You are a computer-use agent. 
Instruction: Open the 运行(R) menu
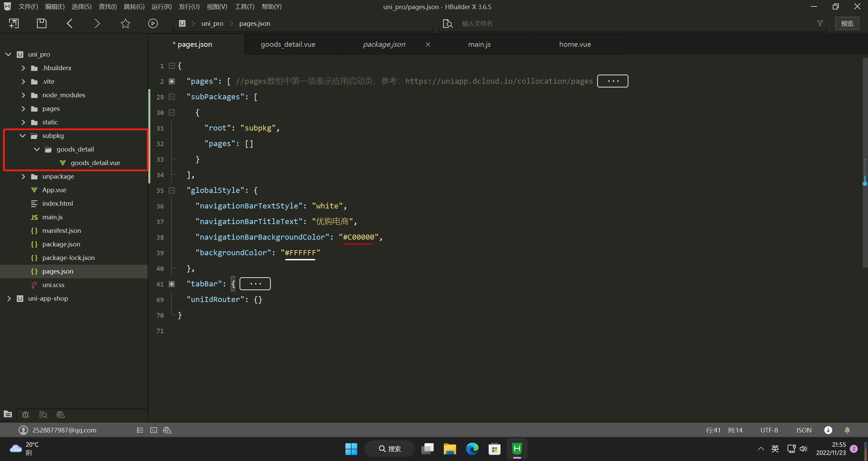tap(162, 6)
